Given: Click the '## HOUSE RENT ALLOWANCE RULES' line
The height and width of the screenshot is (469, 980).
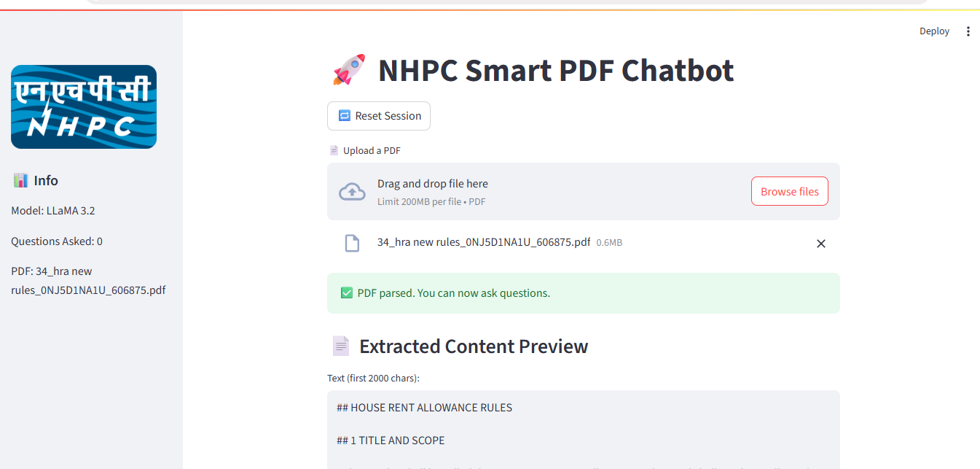Looking at the screenshot, I should 425,408.
